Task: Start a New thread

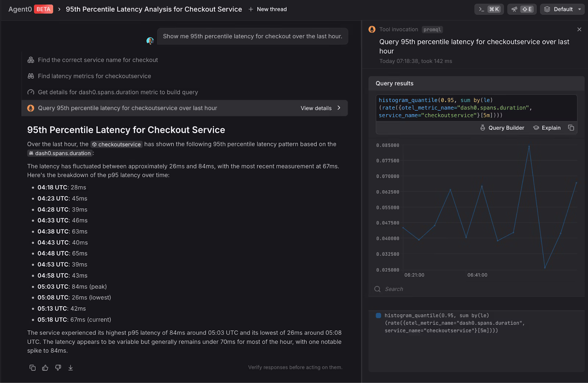Action: click(268, 9)
